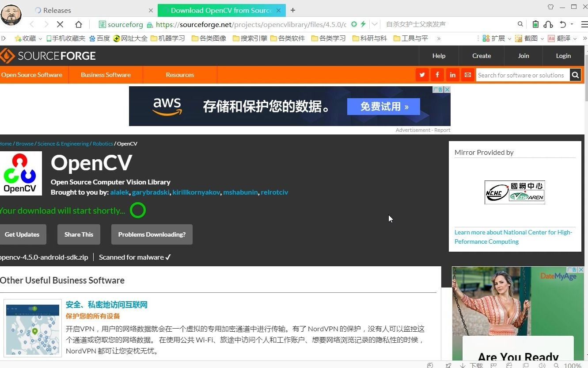
Task: Click the OpenCV project logo
Action: tap(20, 173)
